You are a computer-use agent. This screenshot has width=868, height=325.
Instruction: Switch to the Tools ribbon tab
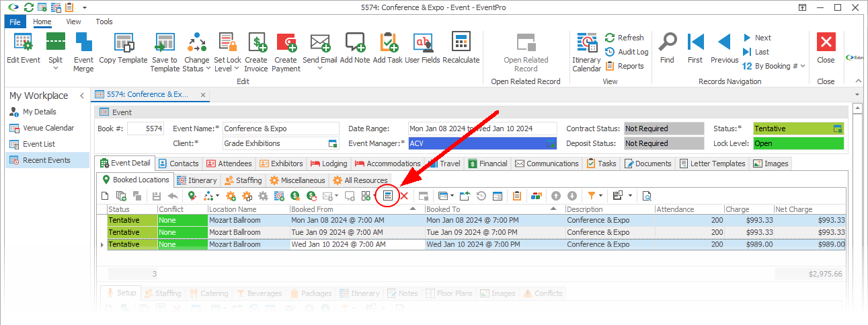[104, 22]
